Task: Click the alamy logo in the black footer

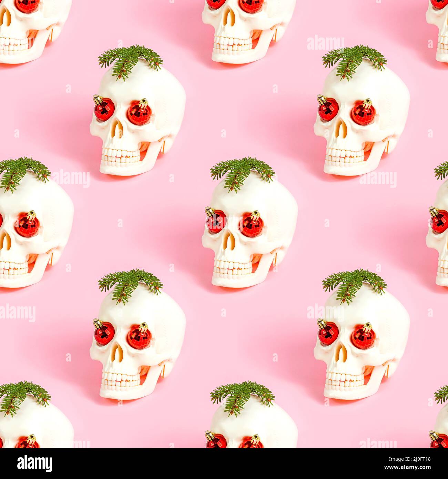Action: pyautogui.click(x=34, y=463)
